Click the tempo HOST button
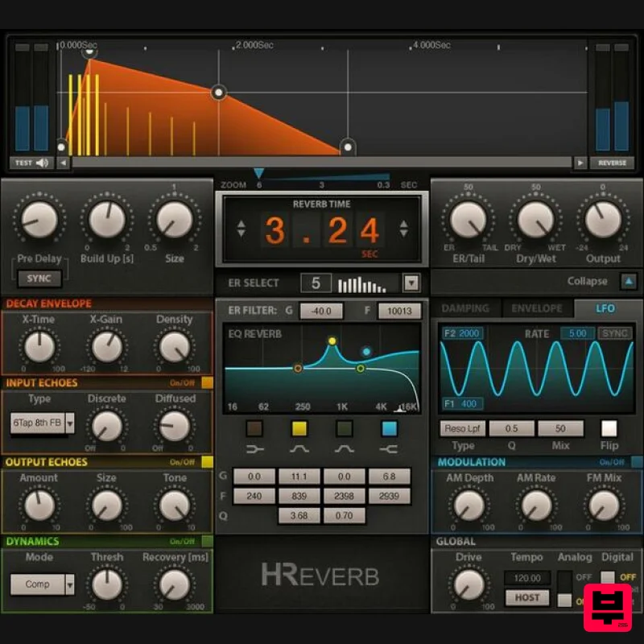Viewport: 644px width, 644px height. (527, 597)
